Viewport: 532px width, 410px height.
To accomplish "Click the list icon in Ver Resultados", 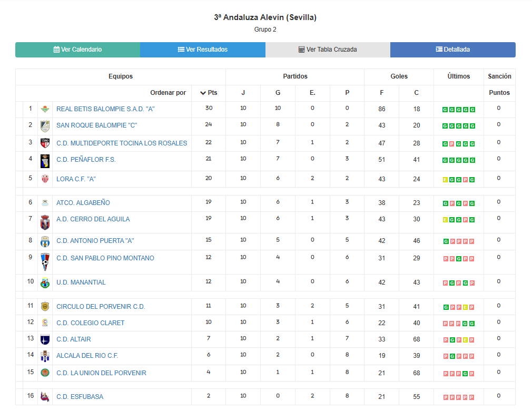I will click(181, 50).
